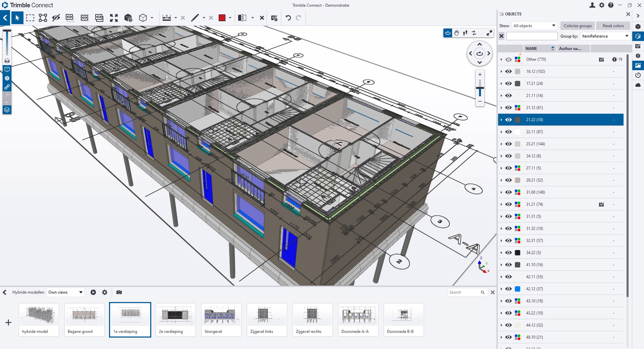
Task: Open the user profile icon
Action: 592,5
